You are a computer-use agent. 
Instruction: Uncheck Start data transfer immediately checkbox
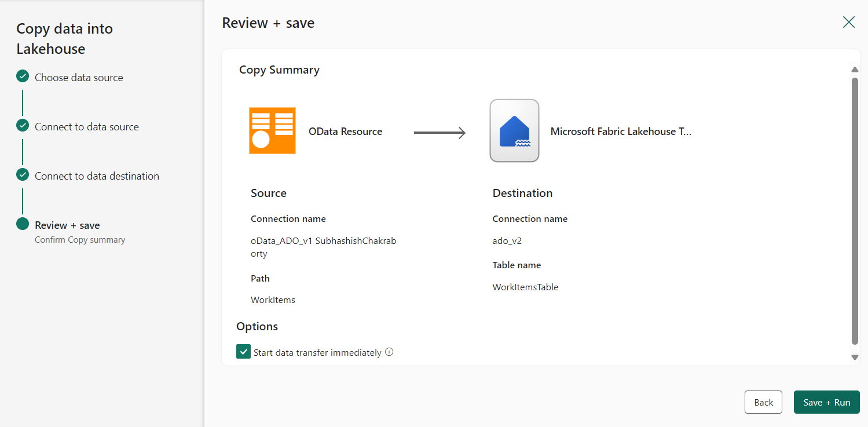coord(243,352)
